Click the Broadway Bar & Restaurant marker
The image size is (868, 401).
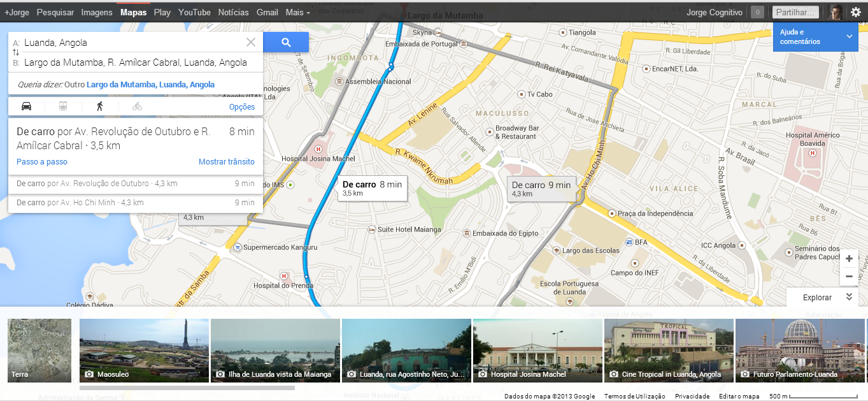pos(490,132)
